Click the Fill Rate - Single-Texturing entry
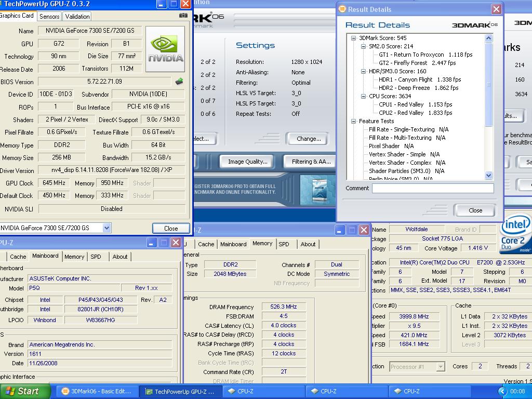This screenshot has height=399, width=532. click(408, 129)
